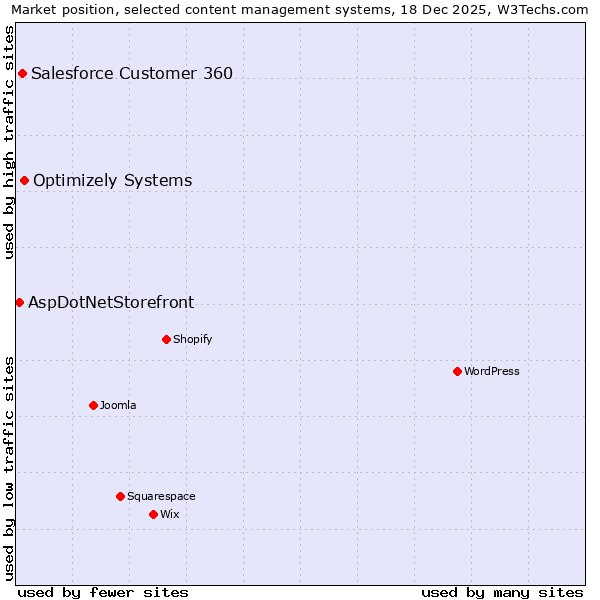Click the 'used by many sites' axis label

(x=502, y=593)
